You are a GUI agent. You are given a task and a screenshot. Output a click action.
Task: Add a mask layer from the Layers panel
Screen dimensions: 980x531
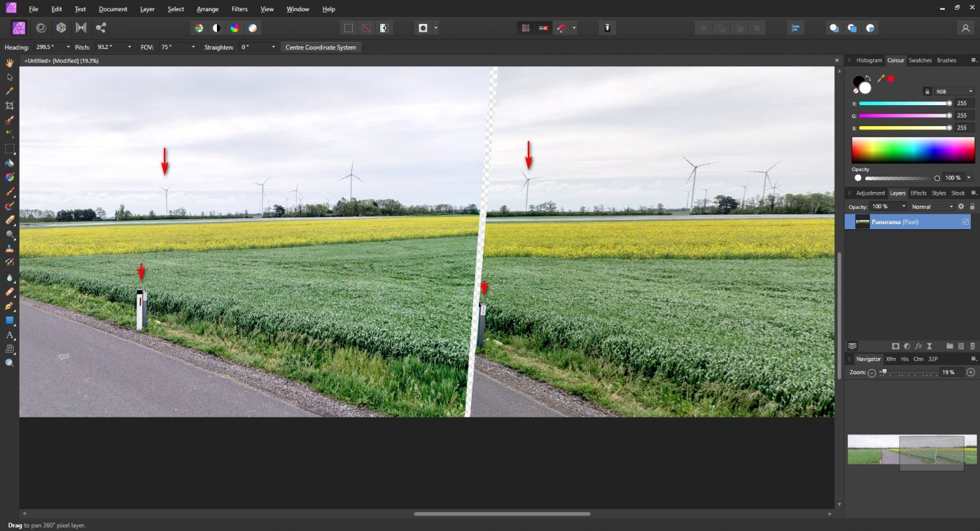[896, 346]
